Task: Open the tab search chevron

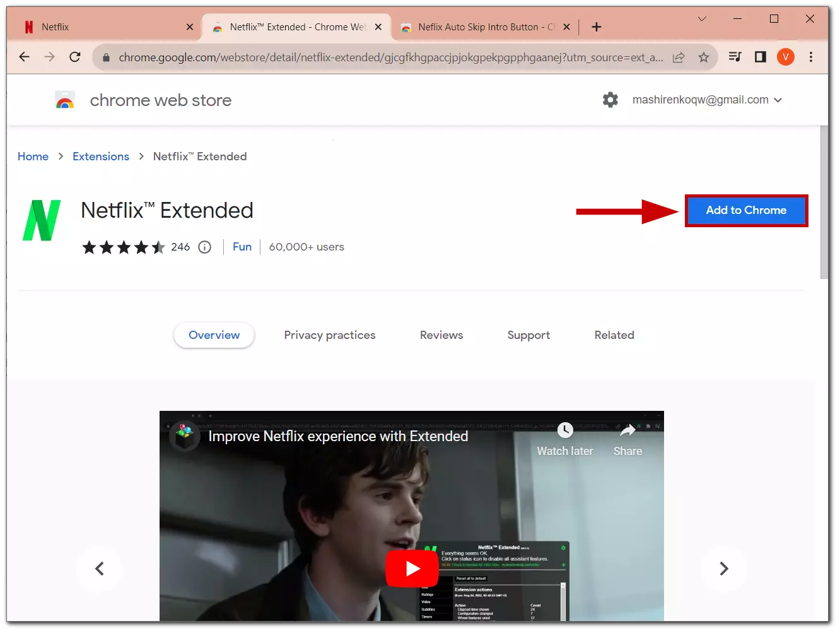Action: click(x=702, y=19)
